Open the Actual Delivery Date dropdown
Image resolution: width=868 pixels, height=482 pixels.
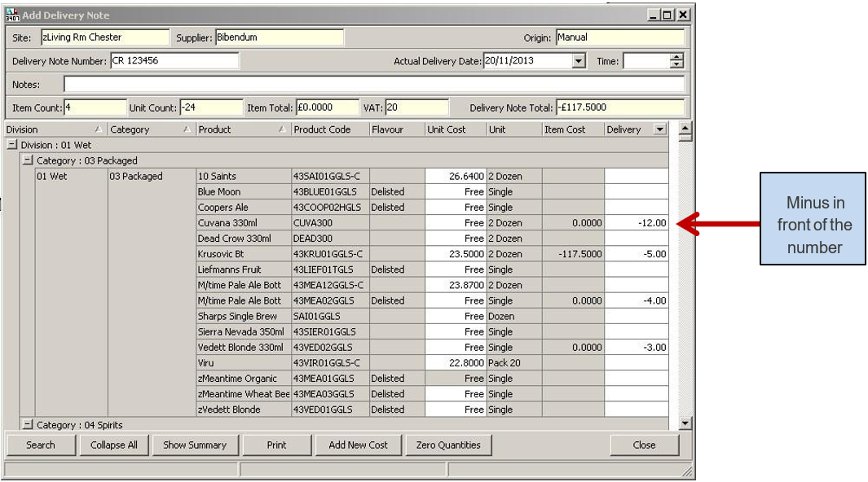pos(579,61)
